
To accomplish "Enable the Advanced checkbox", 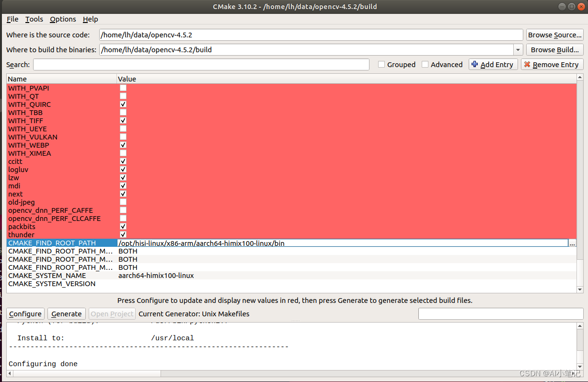I will (x=425, y=65).
